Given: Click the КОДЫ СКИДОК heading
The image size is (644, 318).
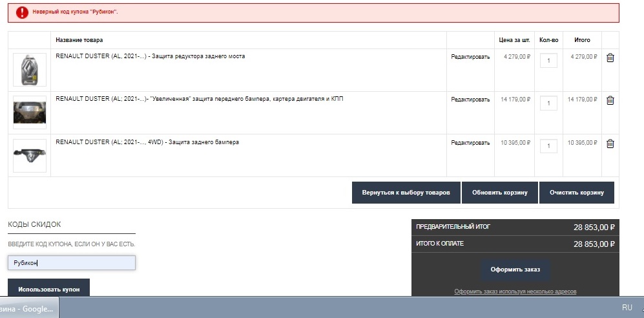Looking at the screenshot, I should tap(34, 224).
